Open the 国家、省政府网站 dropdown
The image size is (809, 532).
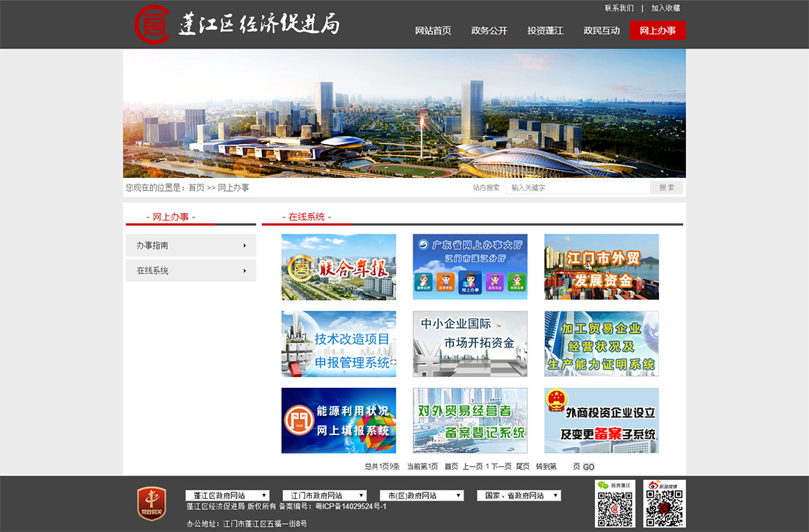coord(518,496)
